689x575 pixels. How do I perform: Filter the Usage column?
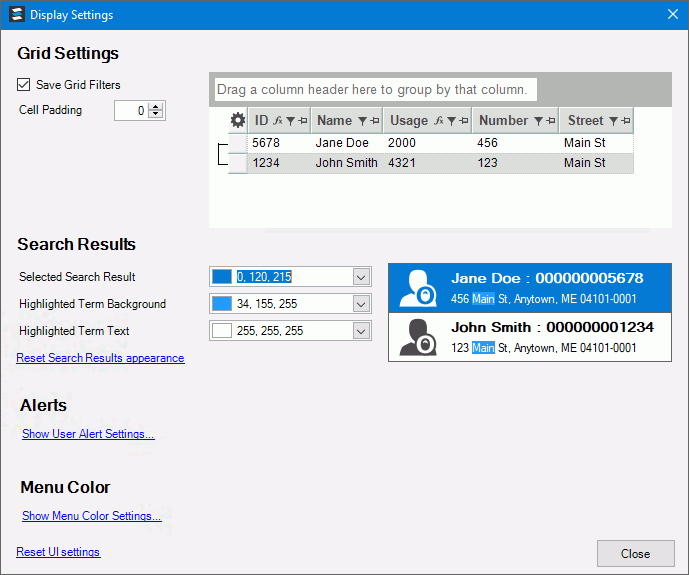point(451,121)
